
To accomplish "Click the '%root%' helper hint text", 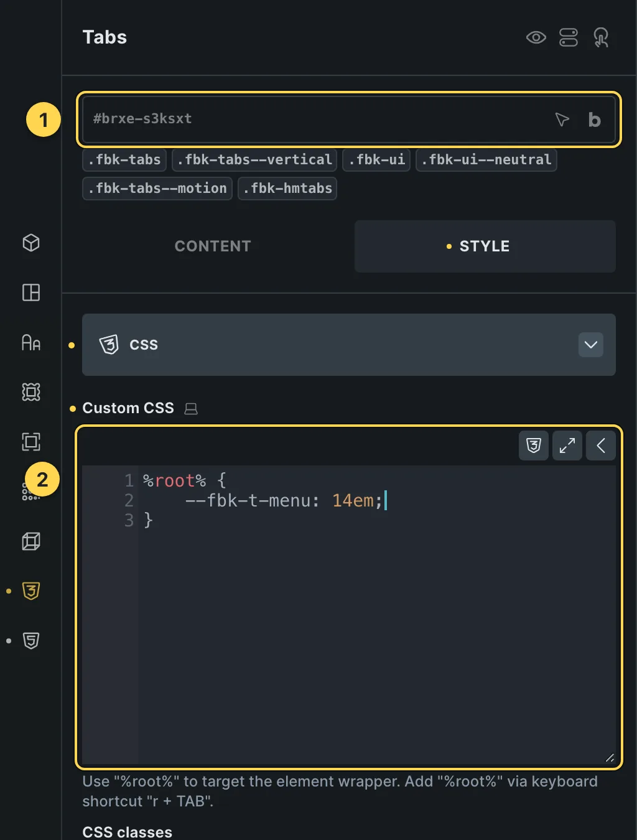I will click(x=340, y=791).
